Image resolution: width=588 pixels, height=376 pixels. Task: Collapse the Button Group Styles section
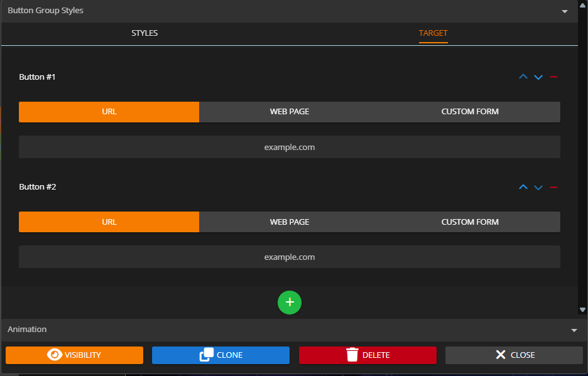click(x=564, y=11)
